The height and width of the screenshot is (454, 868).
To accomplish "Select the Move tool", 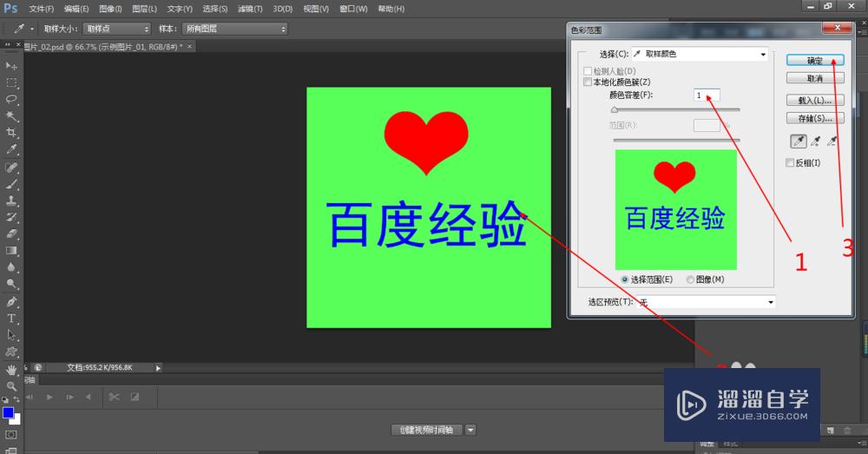I will point(11,66).
